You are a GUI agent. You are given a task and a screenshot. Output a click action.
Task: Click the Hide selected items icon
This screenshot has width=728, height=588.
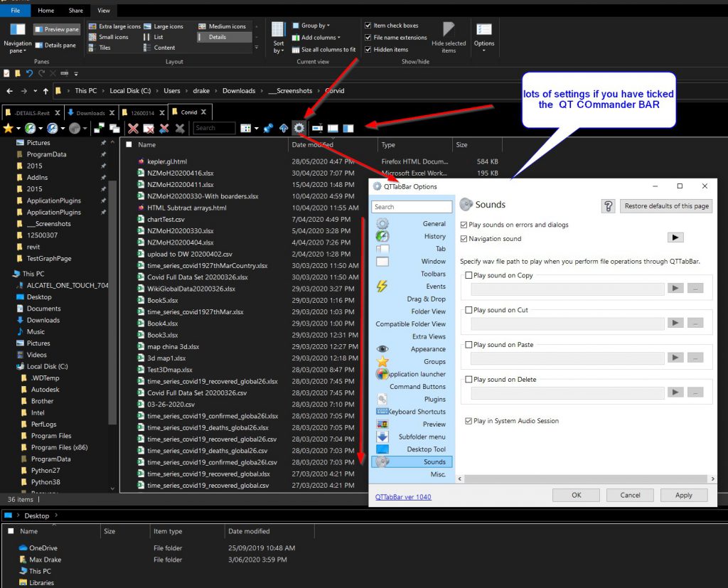449,37
